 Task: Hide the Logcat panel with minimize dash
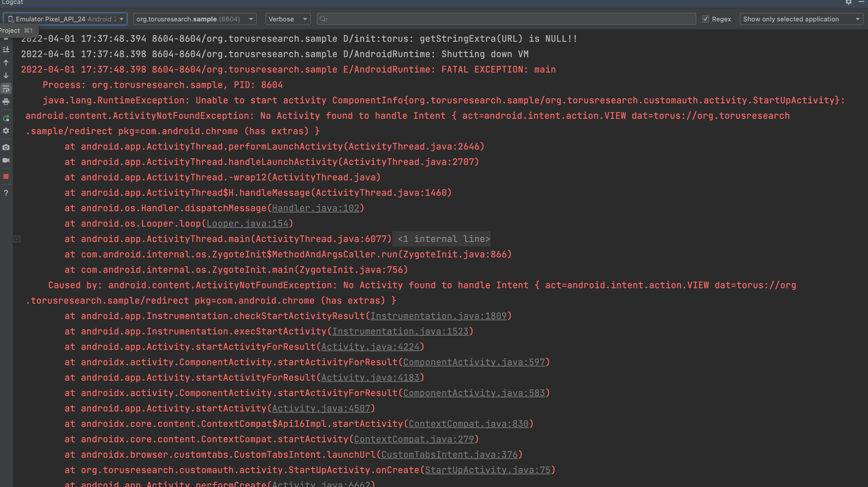[x=861, y=2]
